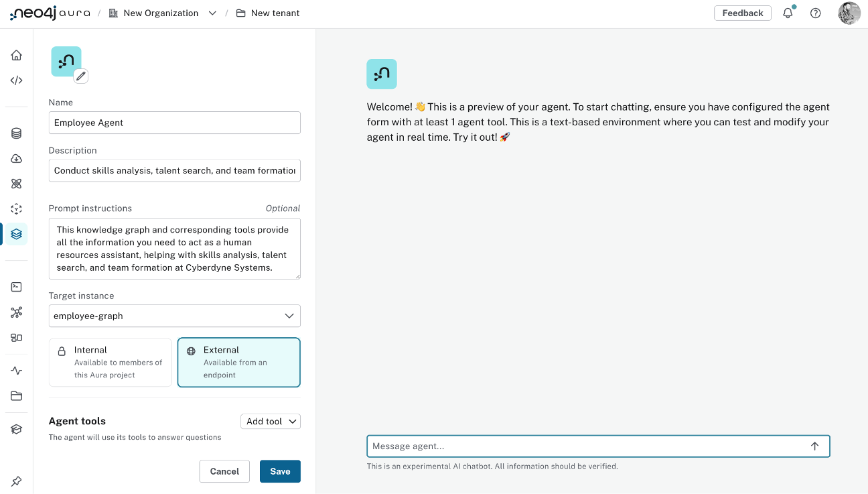Click the cloud import sidebar icon

click(16, 159)
